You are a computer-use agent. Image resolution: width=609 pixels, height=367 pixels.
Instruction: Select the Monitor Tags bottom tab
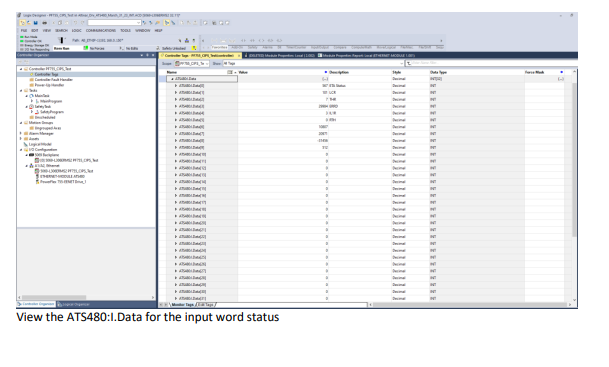point(182,305)
